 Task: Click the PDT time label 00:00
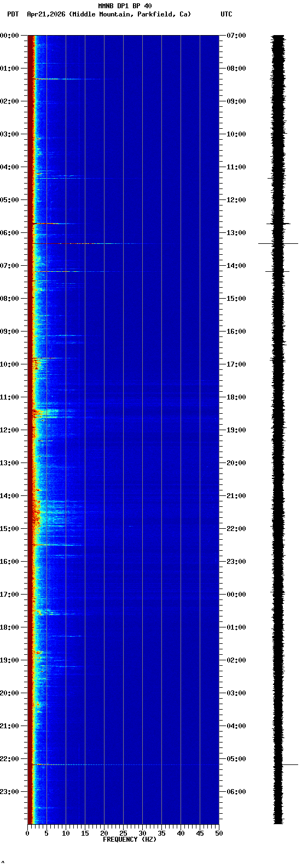(x=10, y=36)
